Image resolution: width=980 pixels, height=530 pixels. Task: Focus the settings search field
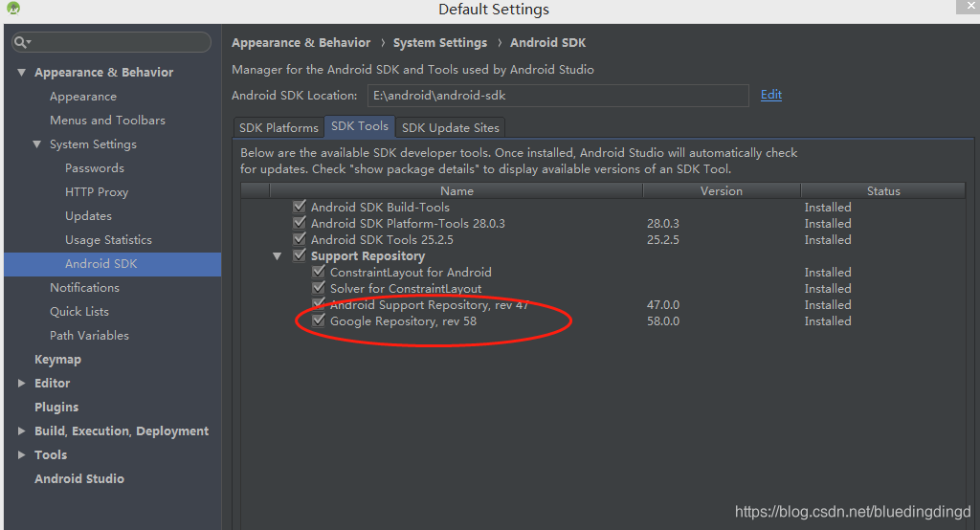click(111, 42)
